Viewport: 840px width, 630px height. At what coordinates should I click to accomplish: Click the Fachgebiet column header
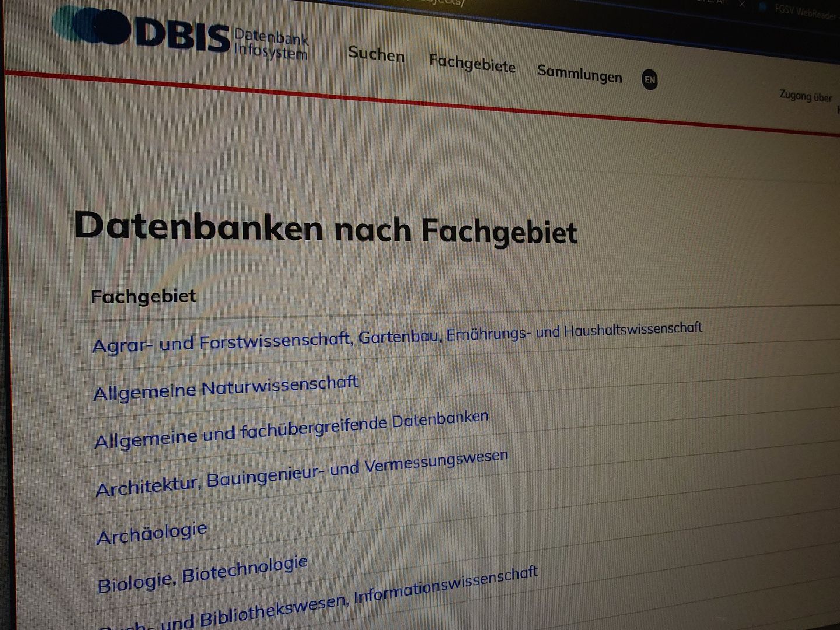point(143,296)
